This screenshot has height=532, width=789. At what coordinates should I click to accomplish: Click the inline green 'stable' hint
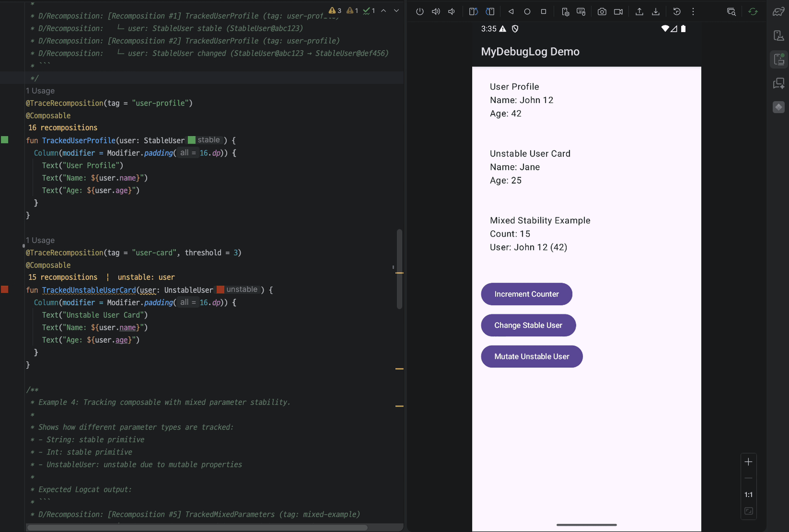click(x=205, y=140)
